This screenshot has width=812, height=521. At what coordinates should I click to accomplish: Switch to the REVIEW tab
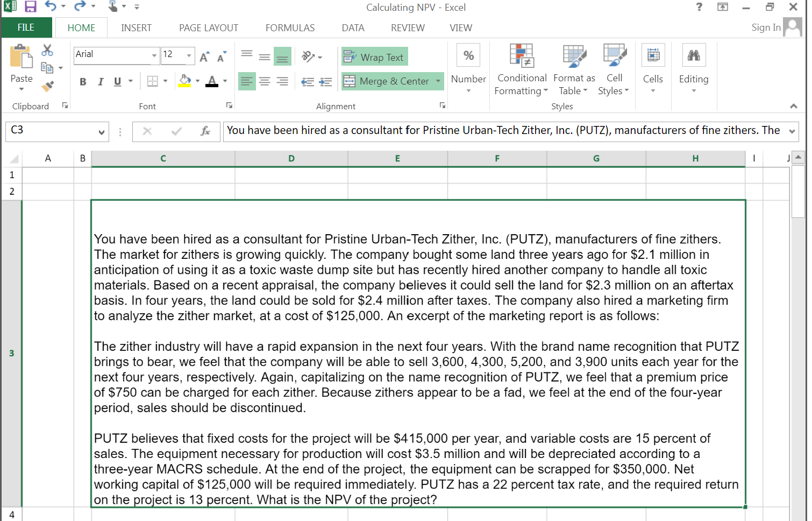click(408, 28)
